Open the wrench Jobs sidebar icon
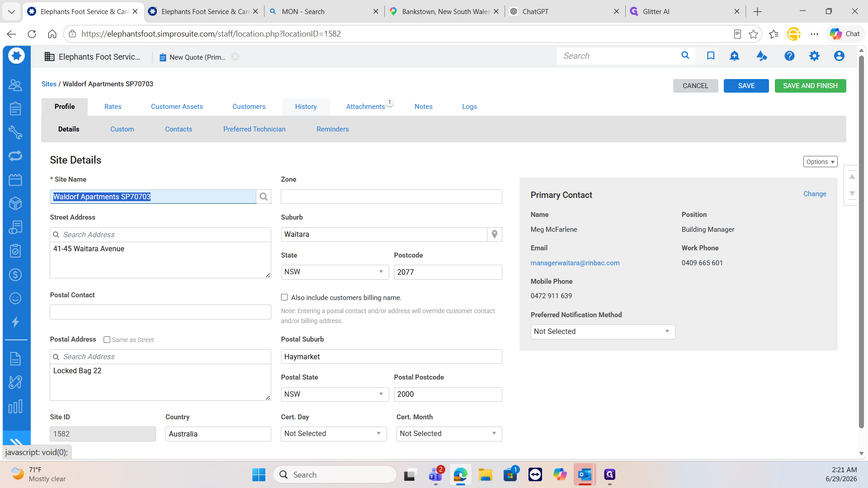Viewport: 868px width, 488px height. coord(15,132)
